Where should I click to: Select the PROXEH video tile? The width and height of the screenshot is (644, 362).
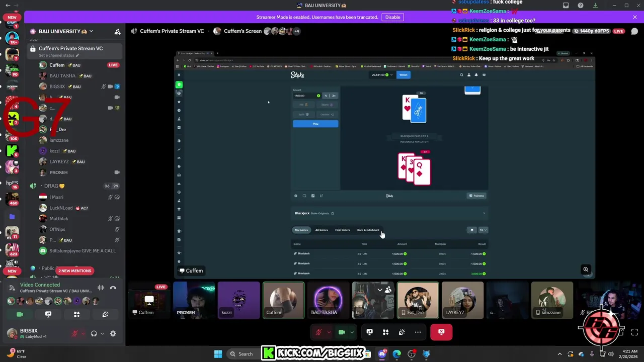(194, 300)
